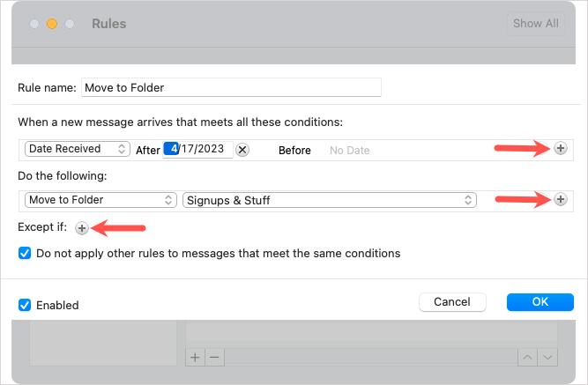Clear the After date with the X icon
Image resolution: width=588 pixels, height=385 pixels.
coord(242,150)
